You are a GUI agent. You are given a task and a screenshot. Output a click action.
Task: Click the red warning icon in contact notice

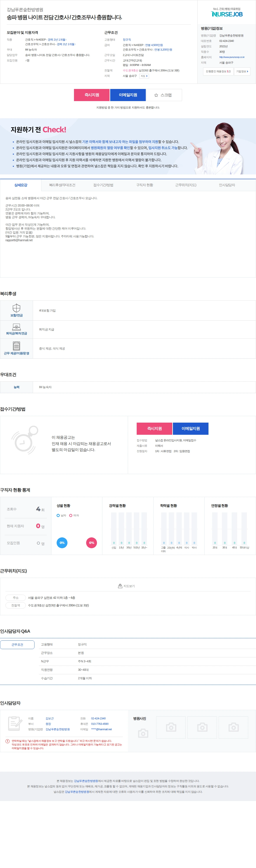point(7,741)
